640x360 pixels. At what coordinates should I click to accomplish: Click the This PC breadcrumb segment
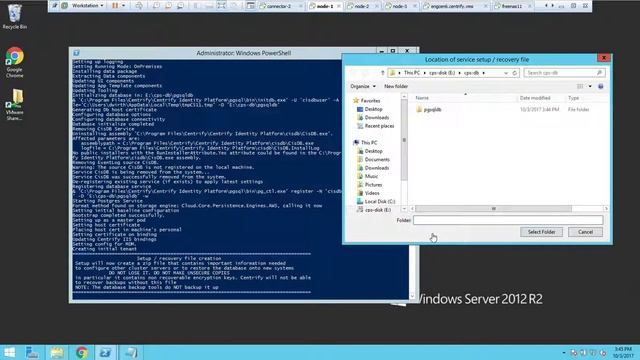(x=412, y=73)
